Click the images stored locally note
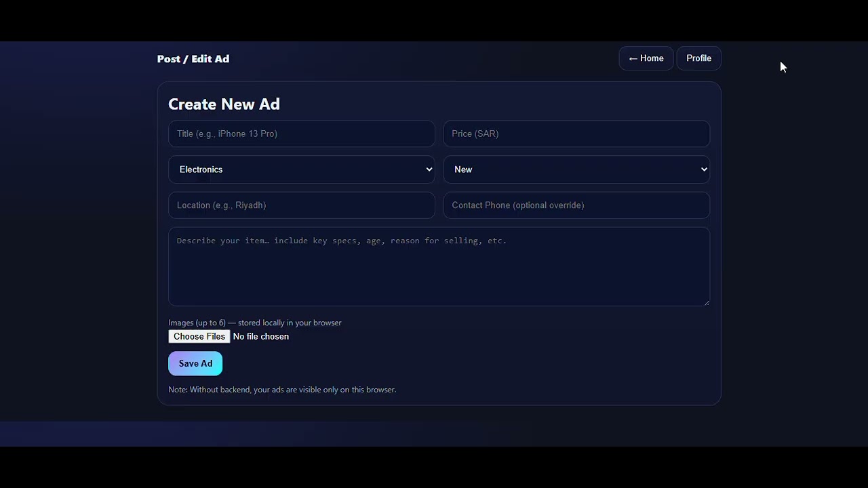This screenshot has height=488, width=868. (255, 323)
